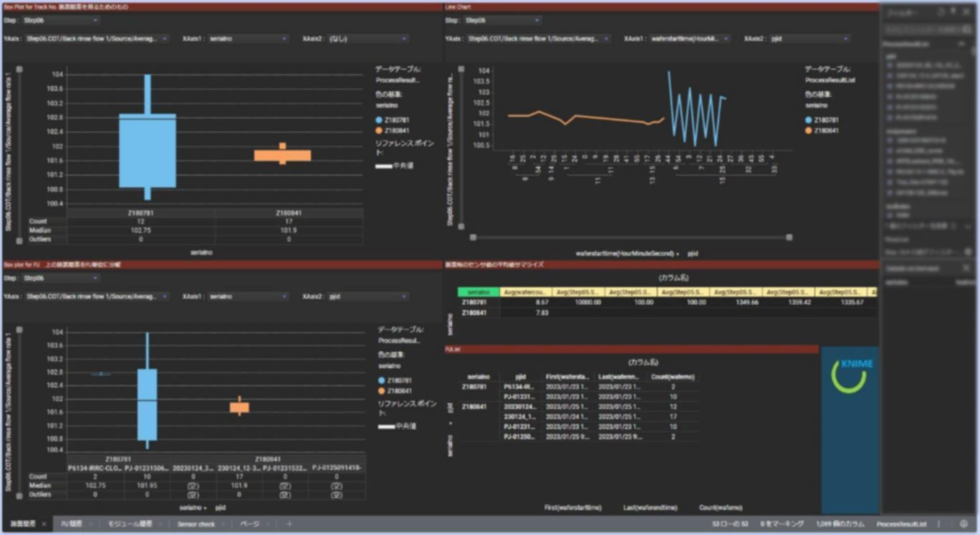
Task: Toggle the first checkbox under the pjid filter
Action: click(x=890, y=64)
